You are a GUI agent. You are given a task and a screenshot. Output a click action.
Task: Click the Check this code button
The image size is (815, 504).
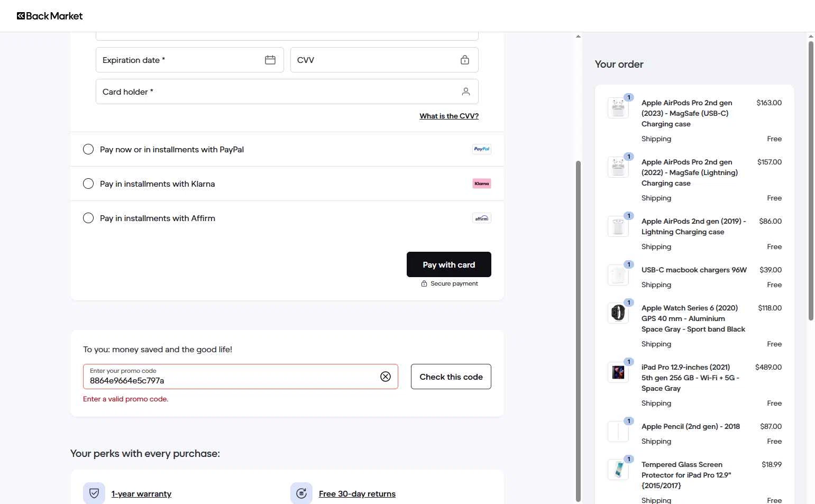click(451, 377)
